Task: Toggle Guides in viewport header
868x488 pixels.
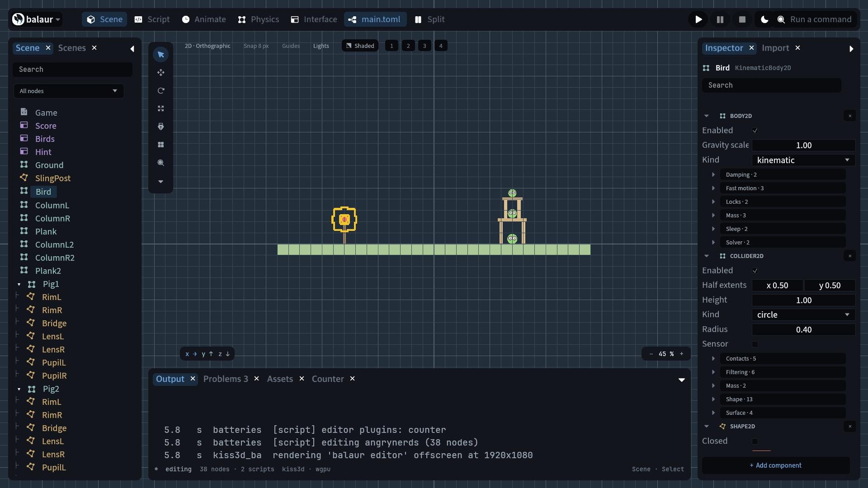Action: click(x=291, y=46)
